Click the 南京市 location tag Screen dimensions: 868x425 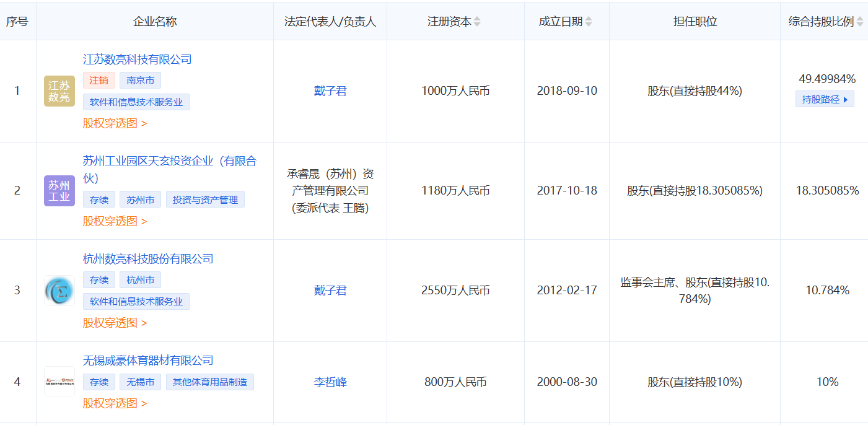140,81
